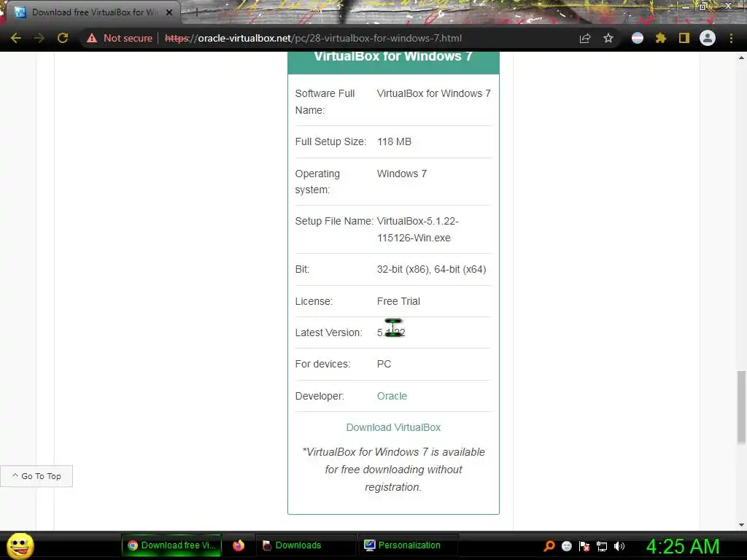Toggle the browser side panel
This screenshot has width=747, height=560.
[x=684, y=38]
